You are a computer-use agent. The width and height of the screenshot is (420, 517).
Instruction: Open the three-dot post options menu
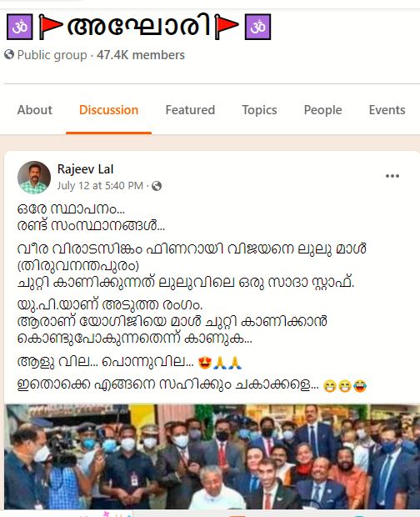tap(392, 176)
